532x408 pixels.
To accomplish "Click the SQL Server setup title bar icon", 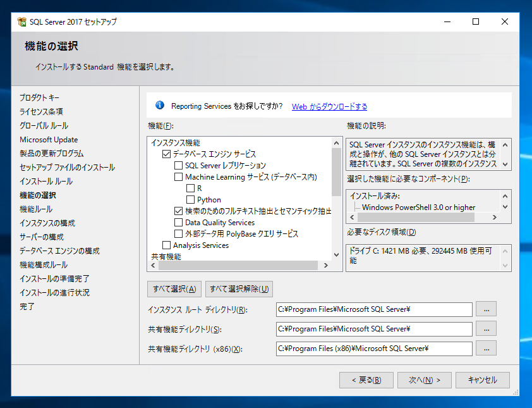I will pos(21,22).
